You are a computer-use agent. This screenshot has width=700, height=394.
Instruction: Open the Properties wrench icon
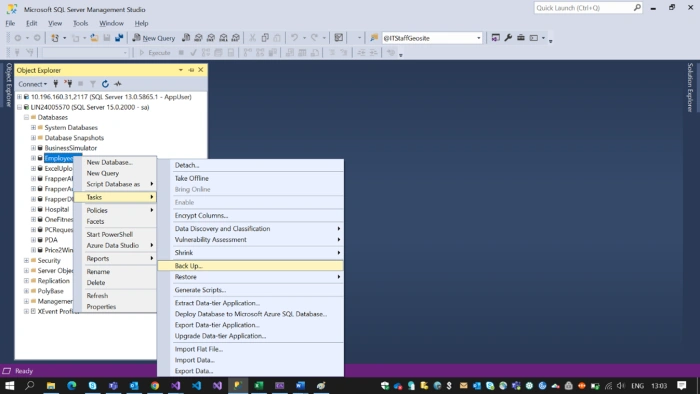508,38
